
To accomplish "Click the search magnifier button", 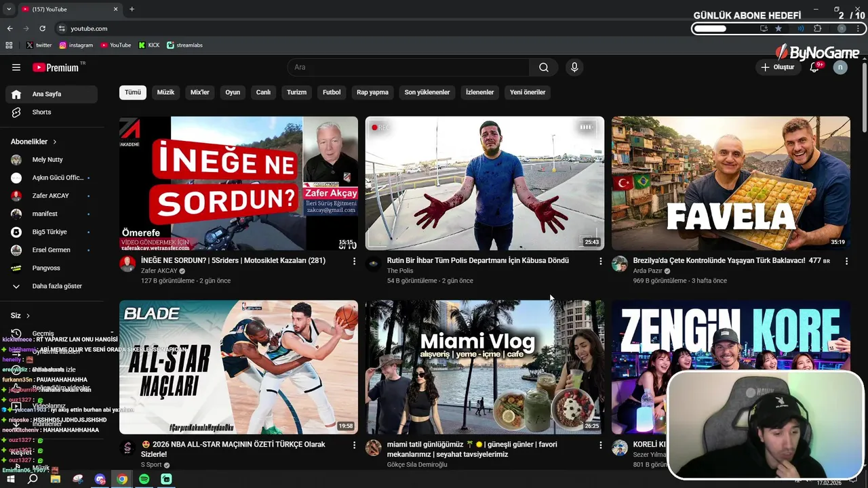I will 544,67.
